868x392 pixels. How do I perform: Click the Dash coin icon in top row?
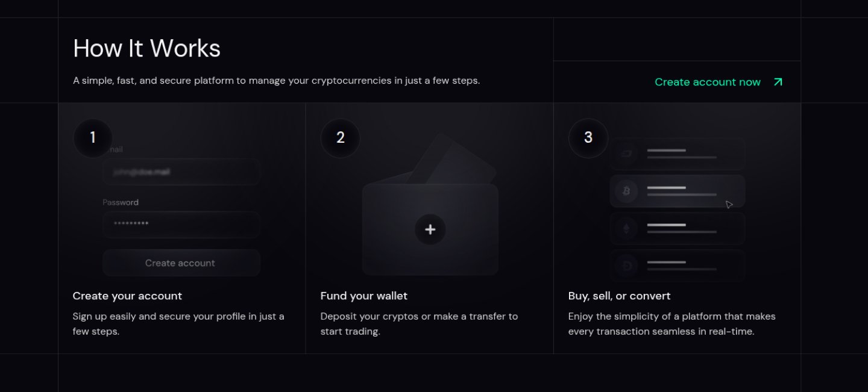pos(626,154)
